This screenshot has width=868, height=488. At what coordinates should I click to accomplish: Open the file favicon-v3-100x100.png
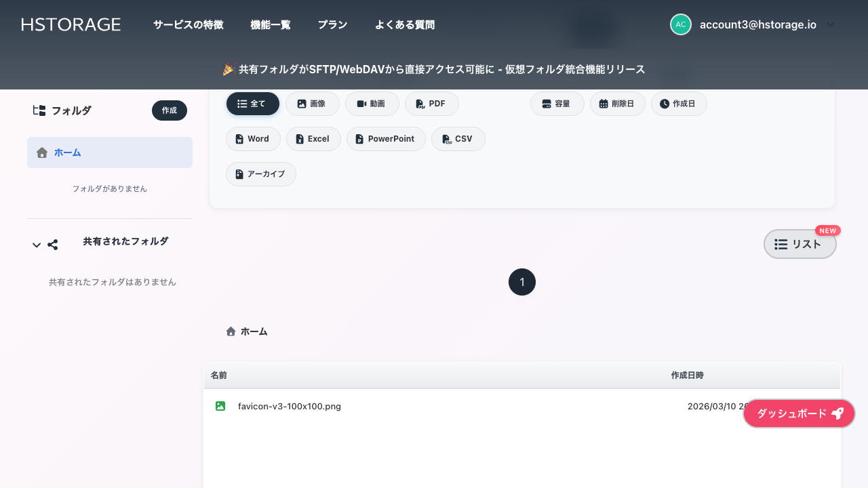coord(290,407)
